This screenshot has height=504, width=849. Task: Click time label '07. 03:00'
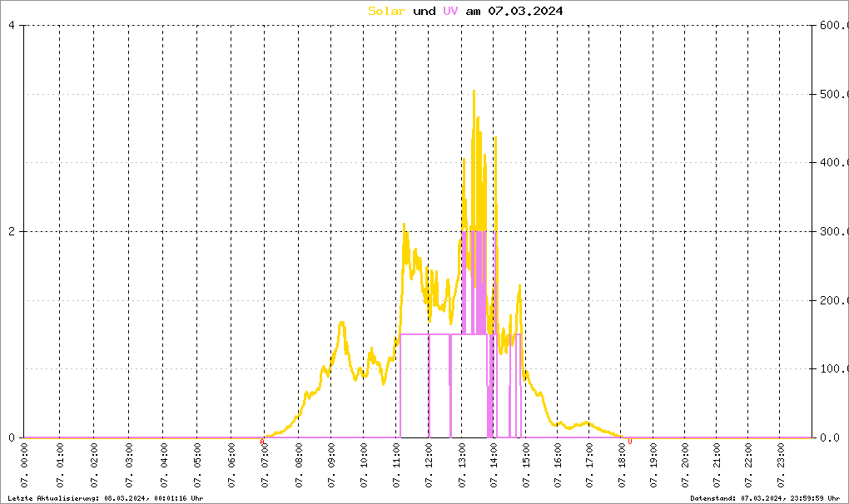[x=129, y=465]
